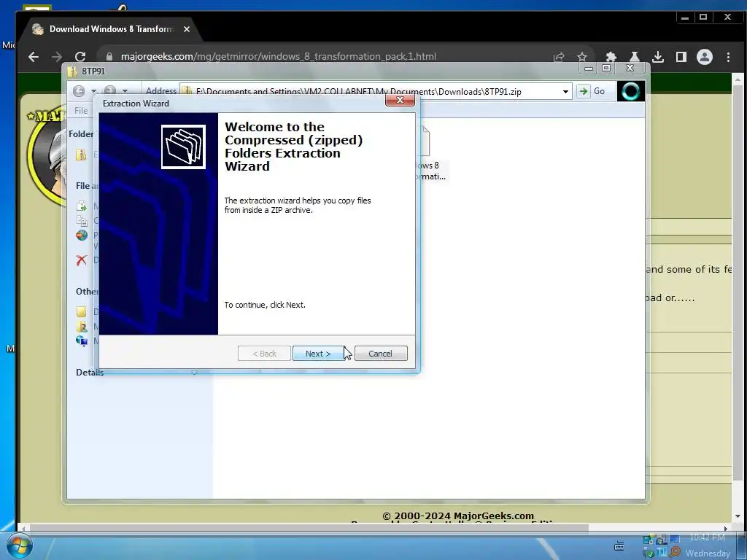This screenshot has height=560, width=747.
Task: Click the Chrome labs flask icon
Action: click(634, 57)
